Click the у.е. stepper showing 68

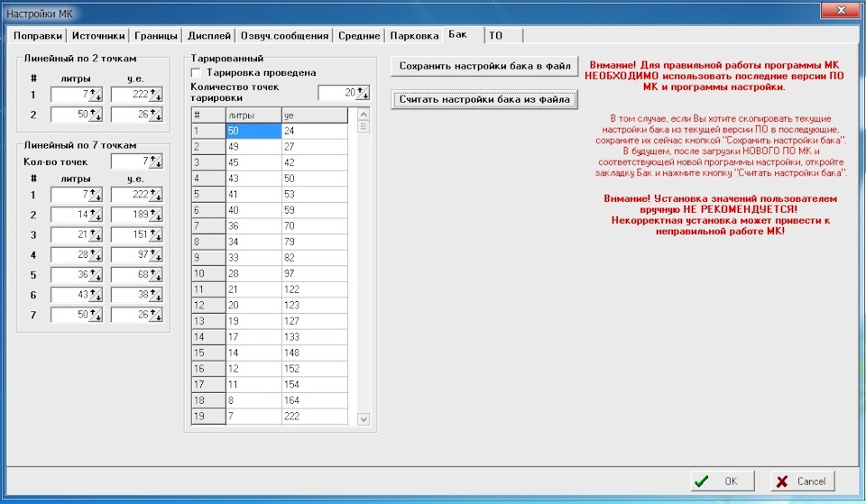click(156, 274)
